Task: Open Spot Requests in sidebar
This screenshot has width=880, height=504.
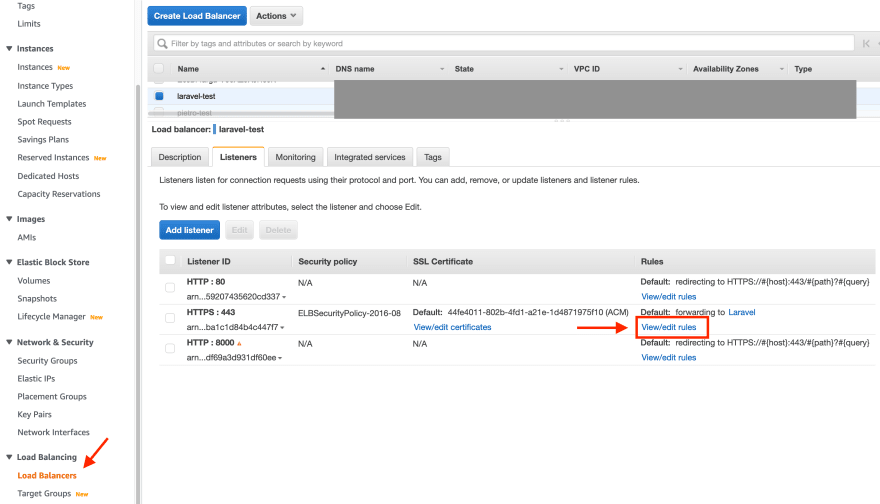Action: [x=44, y=122]
